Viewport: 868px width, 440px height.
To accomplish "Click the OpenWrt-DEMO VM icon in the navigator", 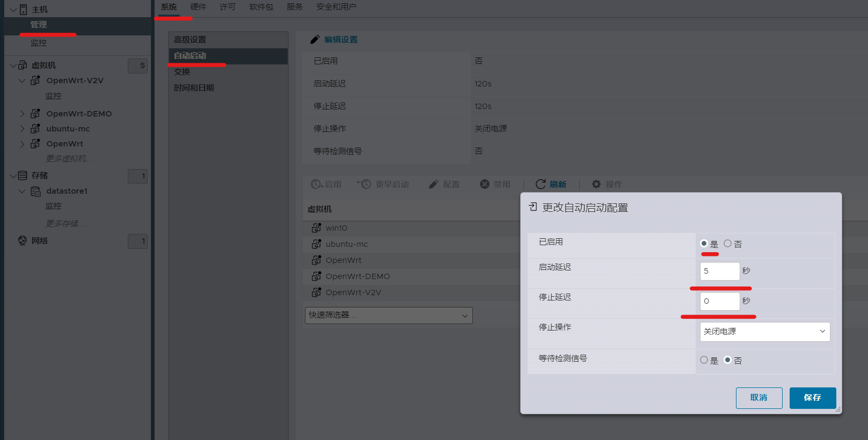I will pos(35,113).
